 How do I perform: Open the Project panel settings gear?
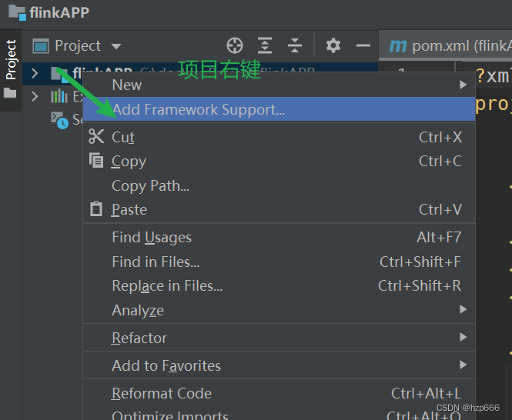pos(333,45)
